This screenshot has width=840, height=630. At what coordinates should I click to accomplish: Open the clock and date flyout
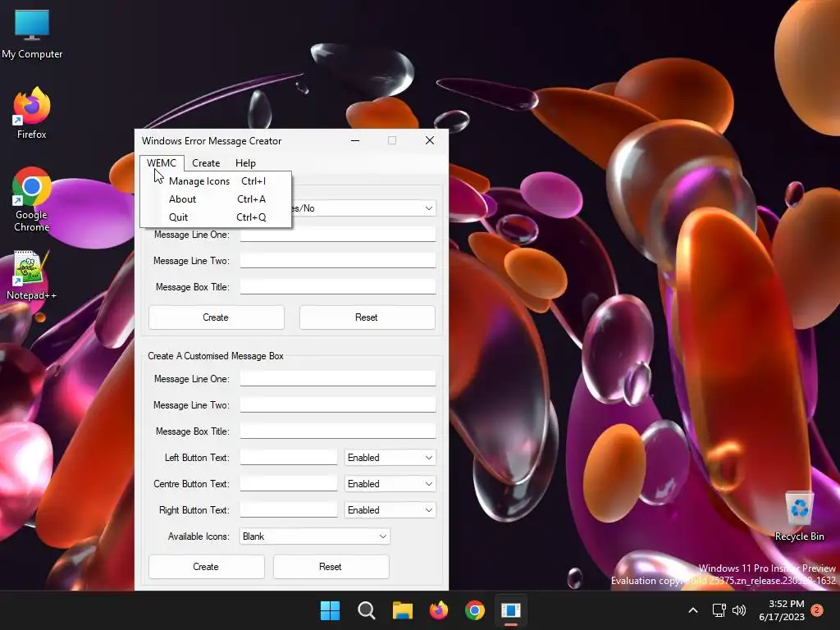tap(782, 610)
